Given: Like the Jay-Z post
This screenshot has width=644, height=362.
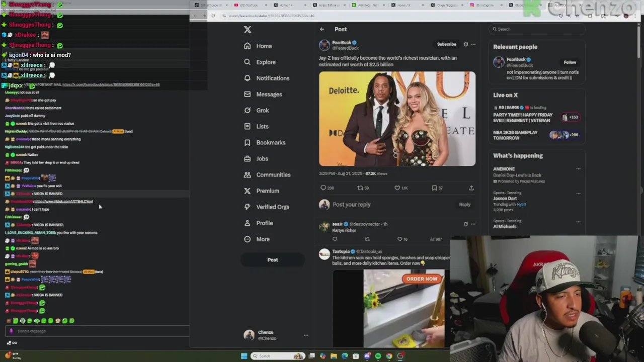Looking at the screenshot, I should [x=397, y=188].
